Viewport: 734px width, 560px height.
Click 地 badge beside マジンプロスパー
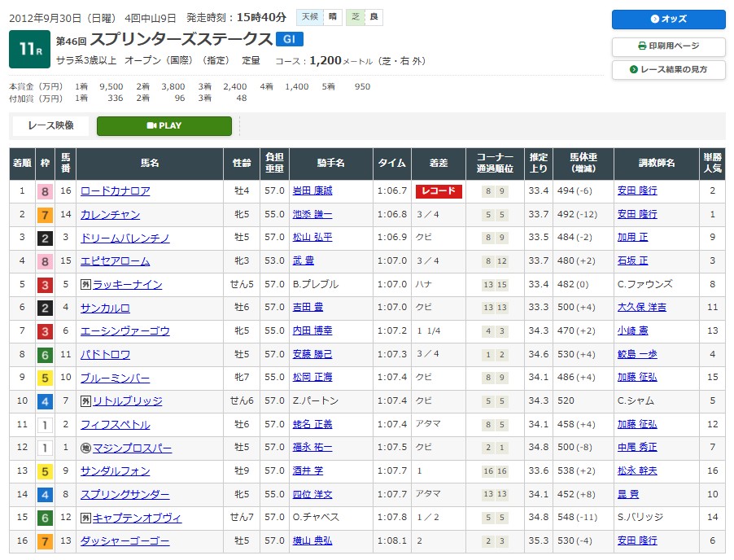click(85, 448)
